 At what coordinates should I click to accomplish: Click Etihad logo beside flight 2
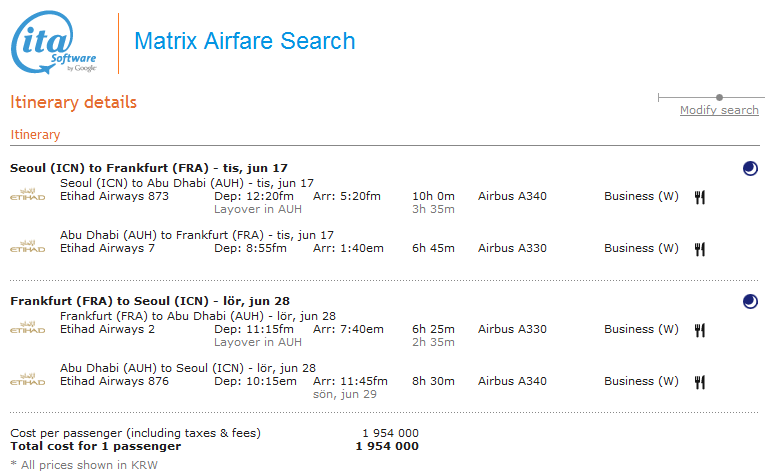[x=29, y=327]
